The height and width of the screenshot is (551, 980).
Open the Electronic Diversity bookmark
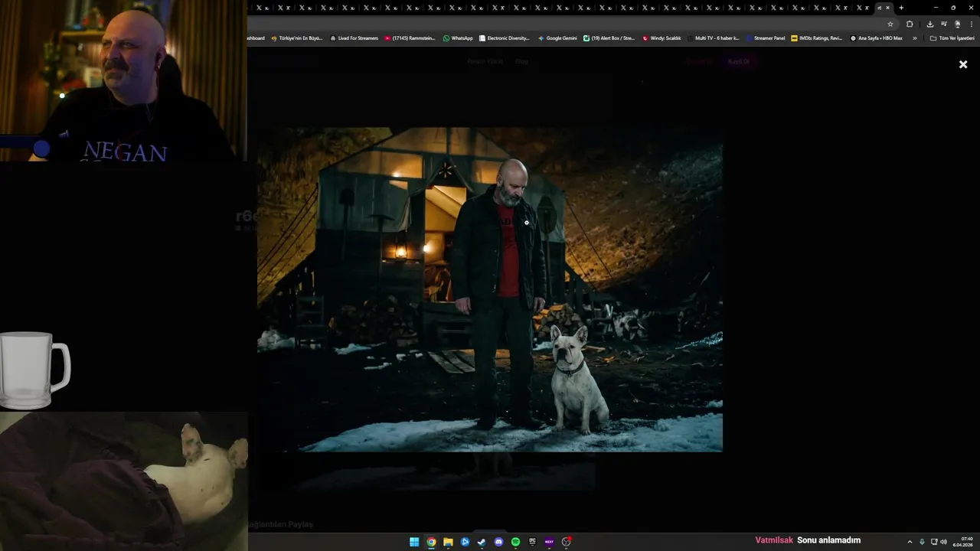coord(505,37)
